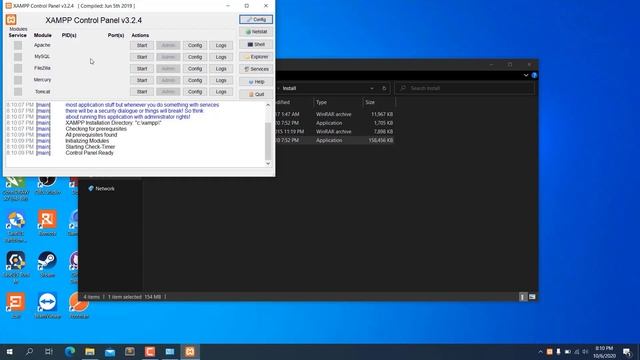Toggle the Apache service checkbox

[x=18, y=45]
